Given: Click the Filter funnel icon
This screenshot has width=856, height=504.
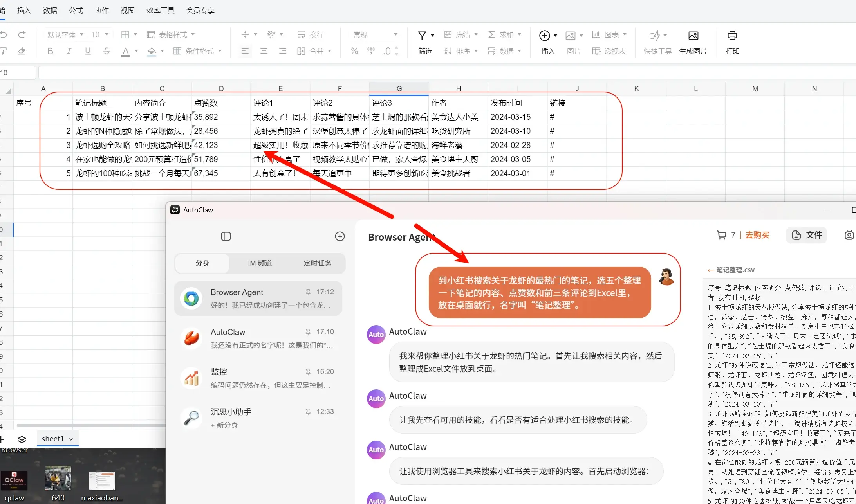Looking at the screenshot, I should pos(422,35).
